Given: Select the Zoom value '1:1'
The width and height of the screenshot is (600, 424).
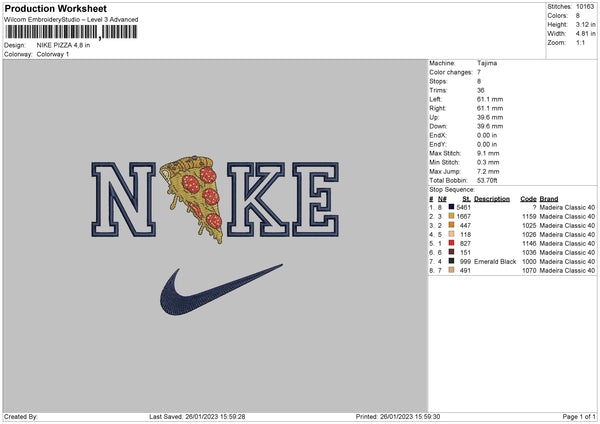Looking at the screenshot, I should 580,42.
